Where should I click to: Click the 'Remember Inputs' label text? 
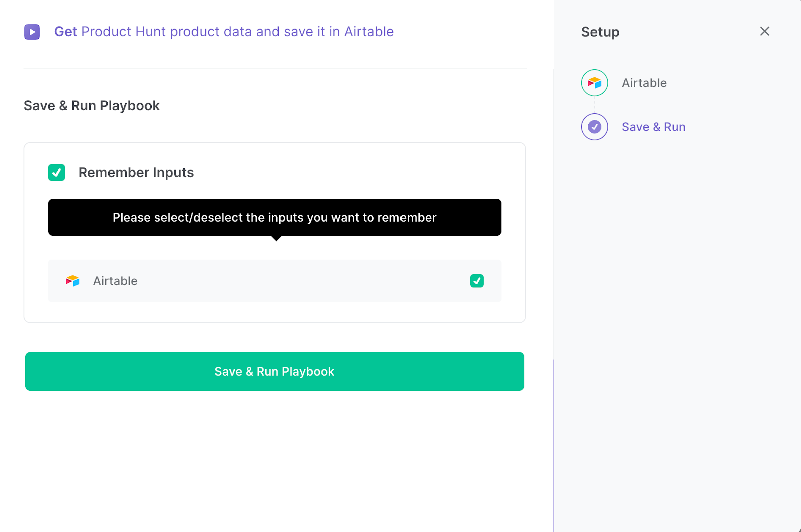[136, 172]
